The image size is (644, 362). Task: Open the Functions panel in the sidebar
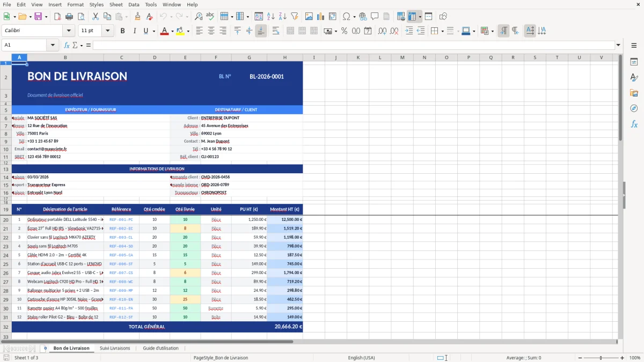(634, 124)
